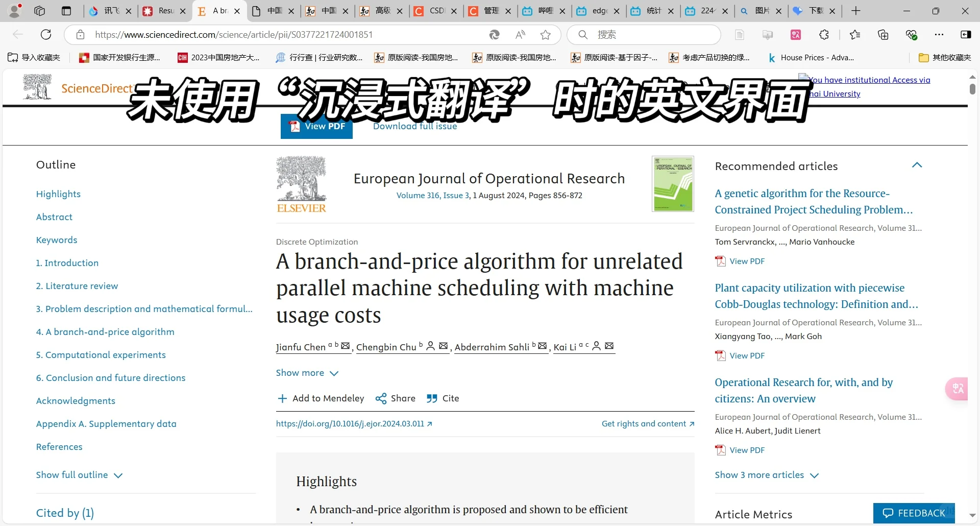
Task: Open the article DOI link
Action: [x=354, y=424]
